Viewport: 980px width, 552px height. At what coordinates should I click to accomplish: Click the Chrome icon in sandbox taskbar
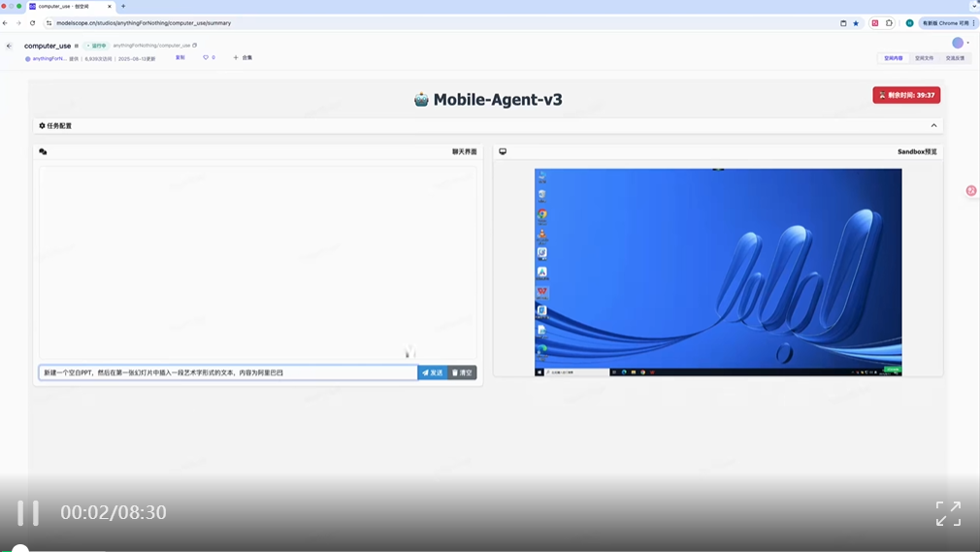point(642,372)
